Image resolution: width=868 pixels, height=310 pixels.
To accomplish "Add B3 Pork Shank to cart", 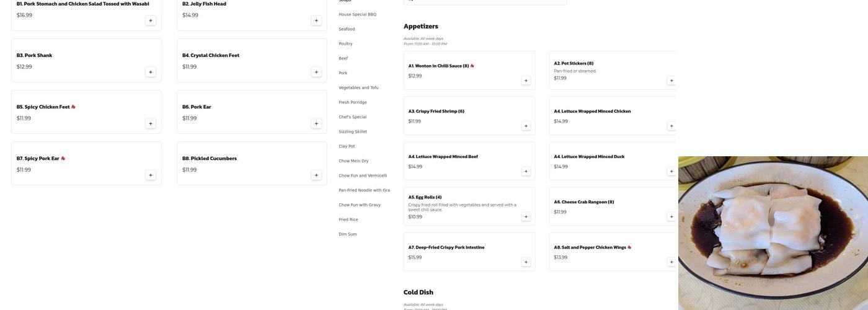I will 150,72.
